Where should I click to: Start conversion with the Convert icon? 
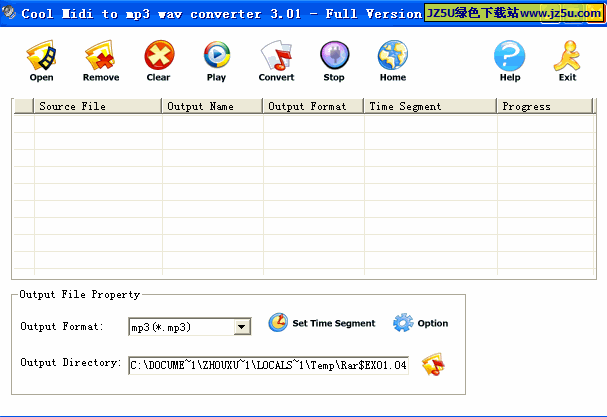click(x=276, y=59)
